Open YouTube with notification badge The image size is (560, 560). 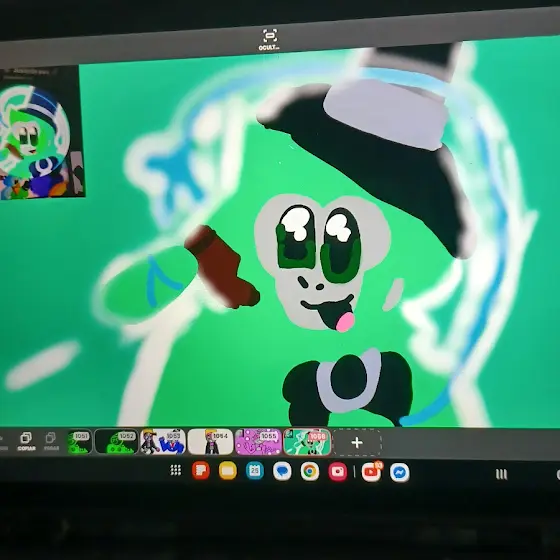tap(372, 472)
